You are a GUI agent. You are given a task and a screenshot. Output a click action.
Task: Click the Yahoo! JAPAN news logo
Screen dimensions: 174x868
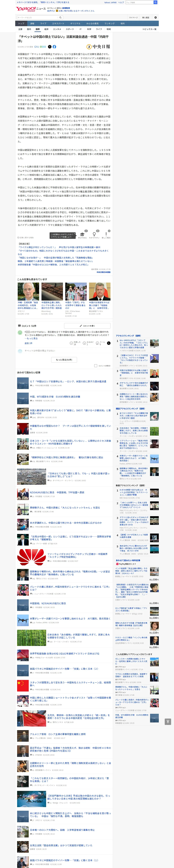pyautogui.click(x=31, y=9)
